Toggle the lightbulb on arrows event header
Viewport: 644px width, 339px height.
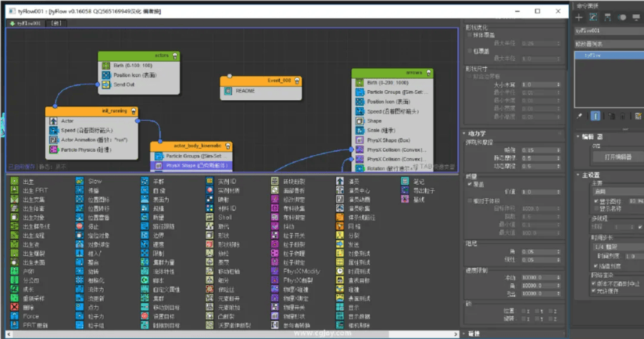tap(429, 72)
